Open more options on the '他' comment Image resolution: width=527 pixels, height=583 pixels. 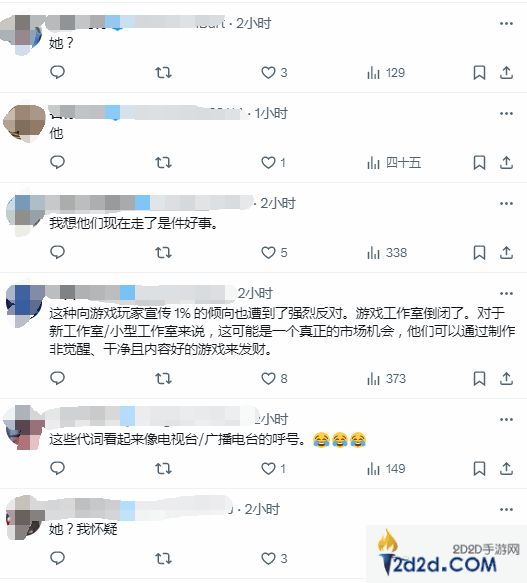[506, 113]
